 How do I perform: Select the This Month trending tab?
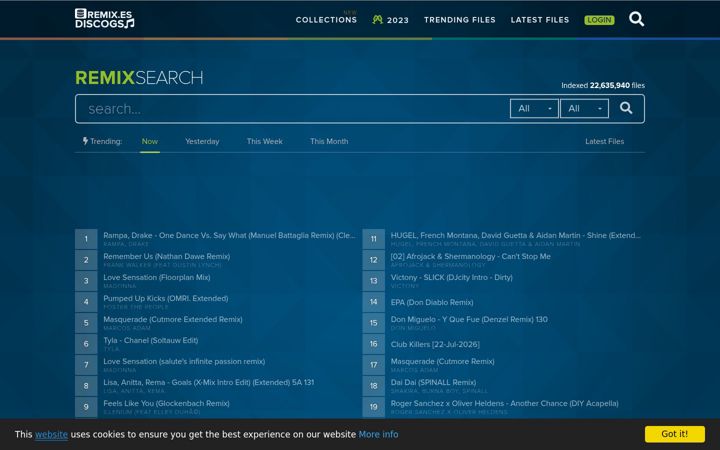point(329,141)
